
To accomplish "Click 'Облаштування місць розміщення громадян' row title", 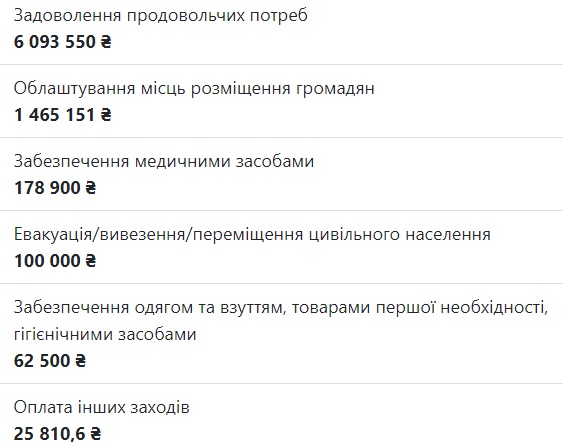I will click(x=194, y=89).
